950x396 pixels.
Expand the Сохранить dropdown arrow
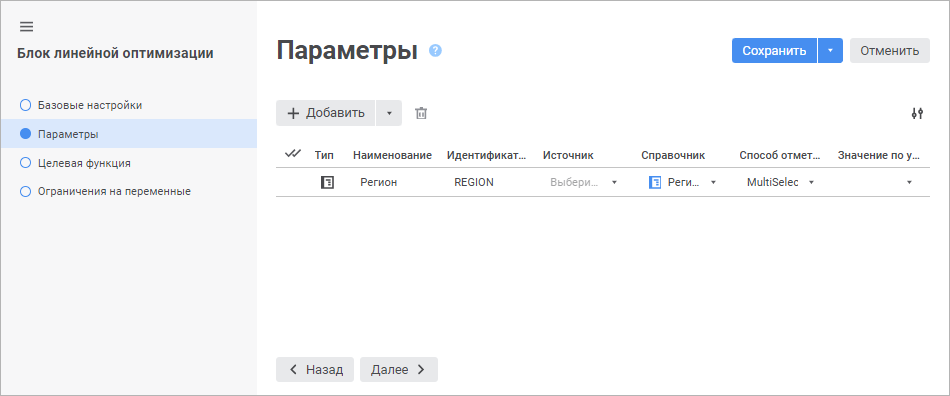831,51
